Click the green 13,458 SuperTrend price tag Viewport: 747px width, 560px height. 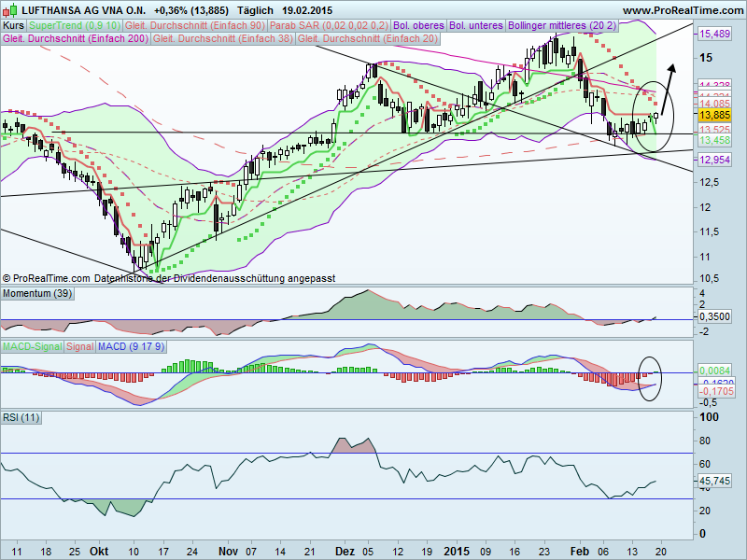click(x=714, y=140)
